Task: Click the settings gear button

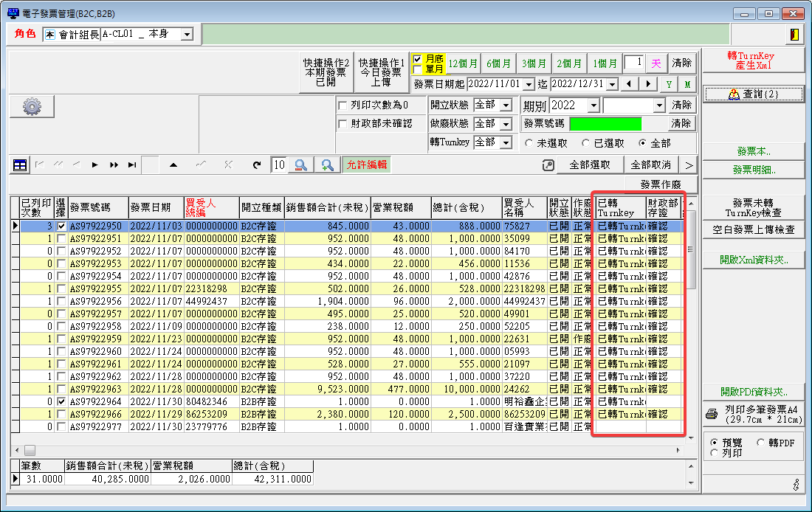Action: click(32, 107)
